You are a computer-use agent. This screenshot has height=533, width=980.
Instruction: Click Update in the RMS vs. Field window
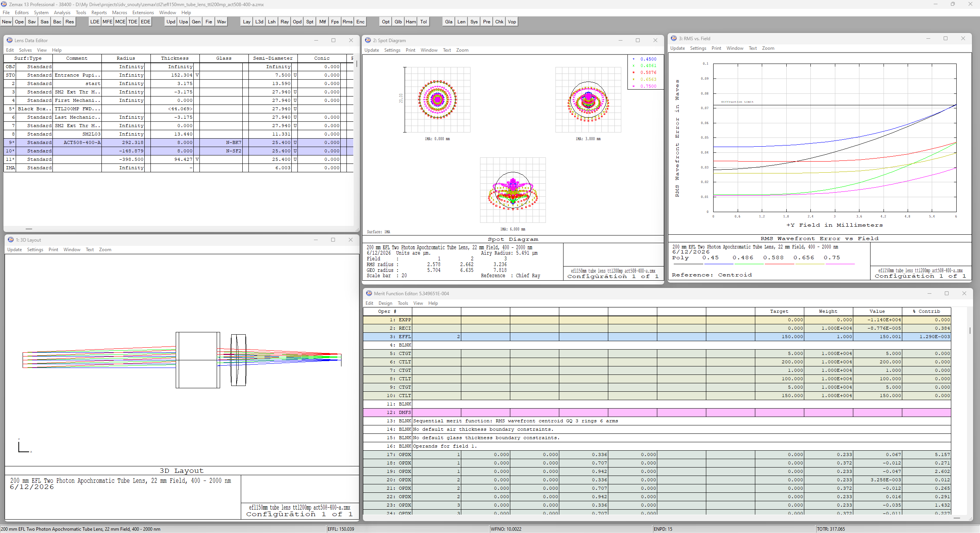pyautogui.click(x=678, y=48)
